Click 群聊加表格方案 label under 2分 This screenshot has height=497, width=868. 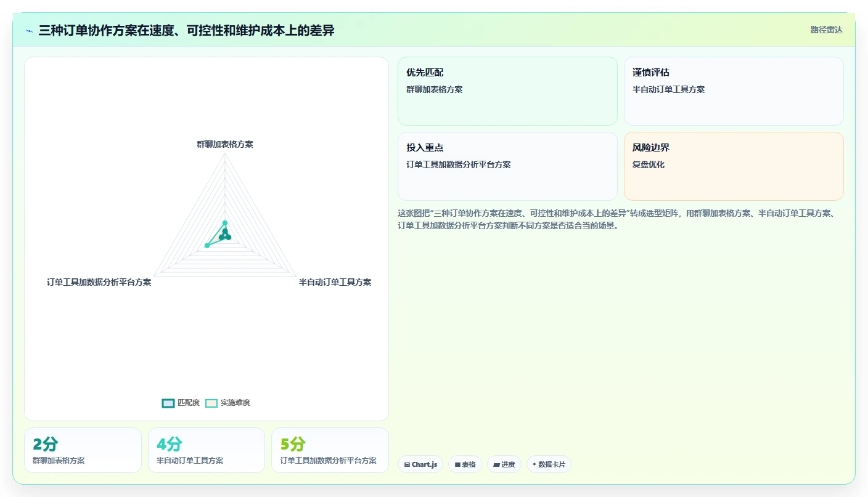coord(59,461)
